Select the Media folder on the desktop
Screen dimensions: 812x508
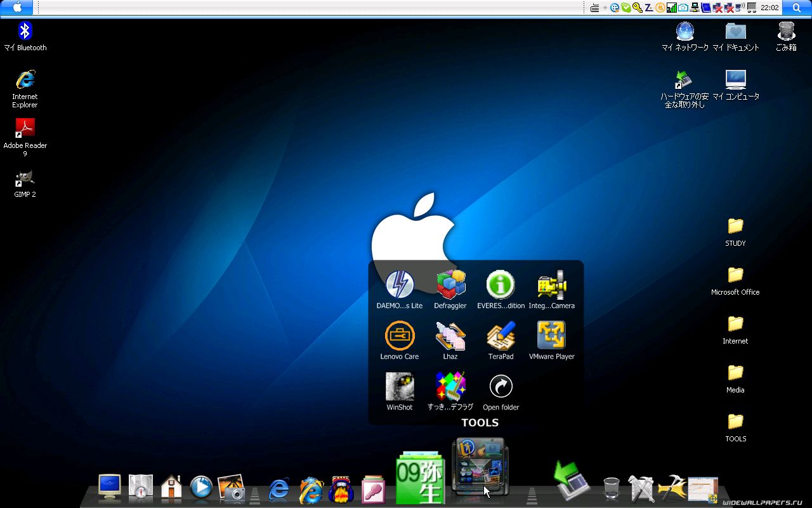(x=735, y=378)
